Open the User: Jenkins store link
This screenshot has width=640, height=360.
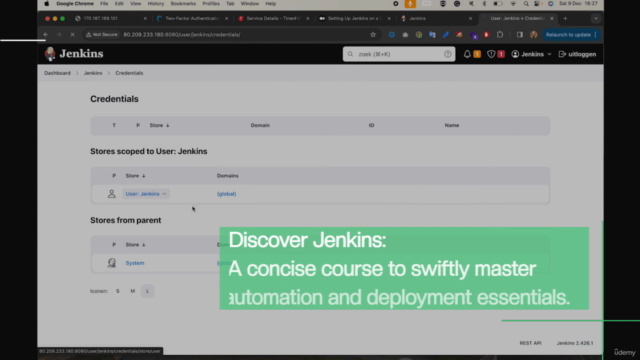pos(142,194)
